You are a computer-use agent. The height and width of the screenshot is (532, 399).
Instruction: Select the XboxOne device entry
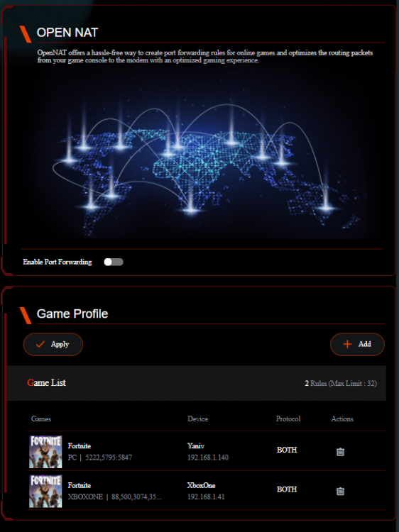click(206, 491)
